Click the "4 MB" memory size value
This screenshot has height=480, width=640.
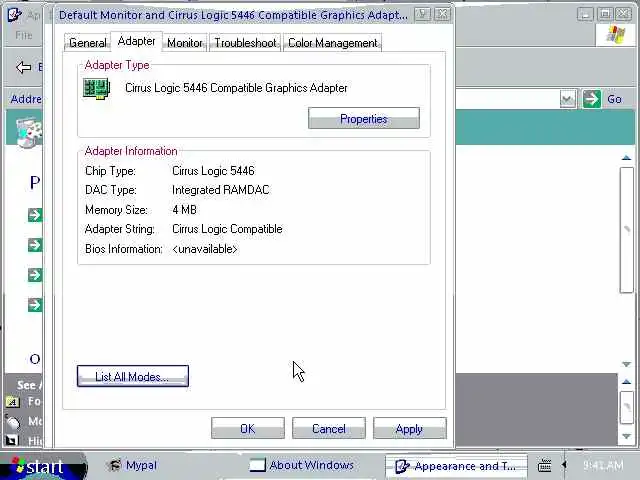coord(184,210)
